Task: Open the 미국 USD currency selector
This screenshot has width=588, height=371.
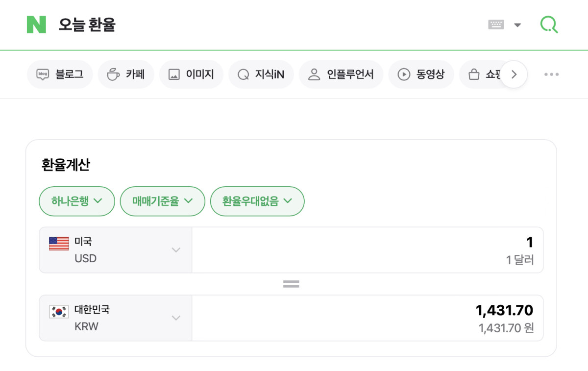Action: [116, 250]
